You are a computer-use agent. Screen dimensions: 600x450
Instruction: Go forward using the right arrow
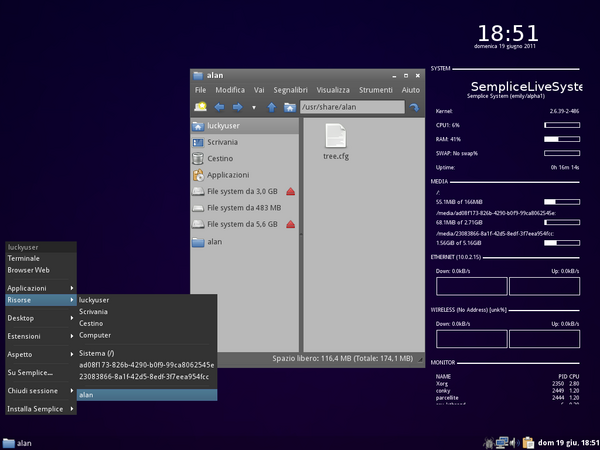pos(238,106)
